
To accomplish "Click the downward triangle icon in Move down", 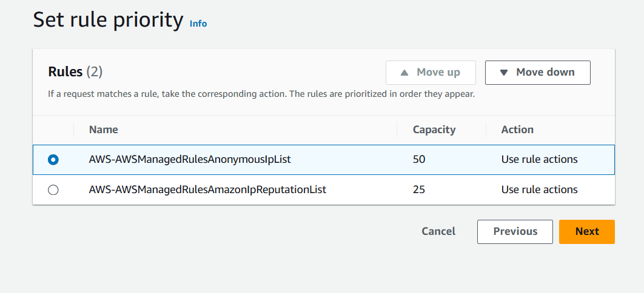I will [503, 73].
